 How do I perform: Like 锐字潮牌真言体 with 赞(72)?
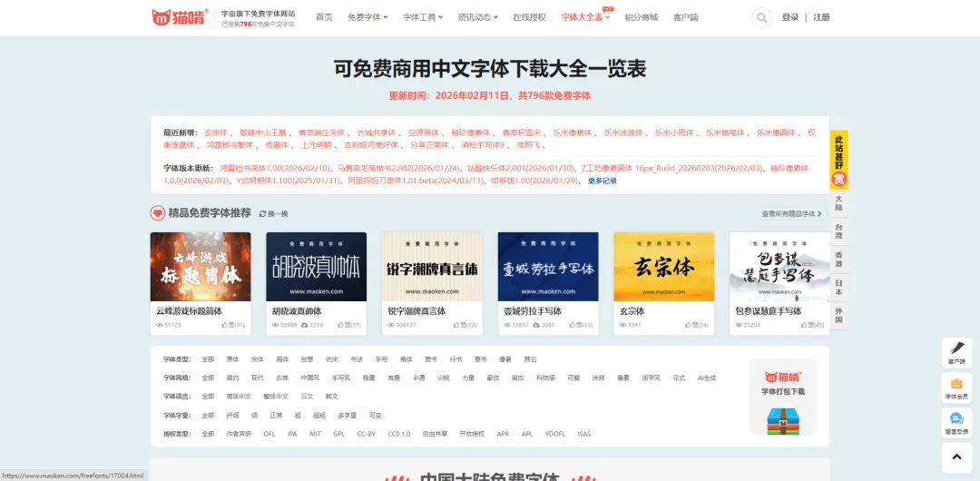click(x=465, y=325)
